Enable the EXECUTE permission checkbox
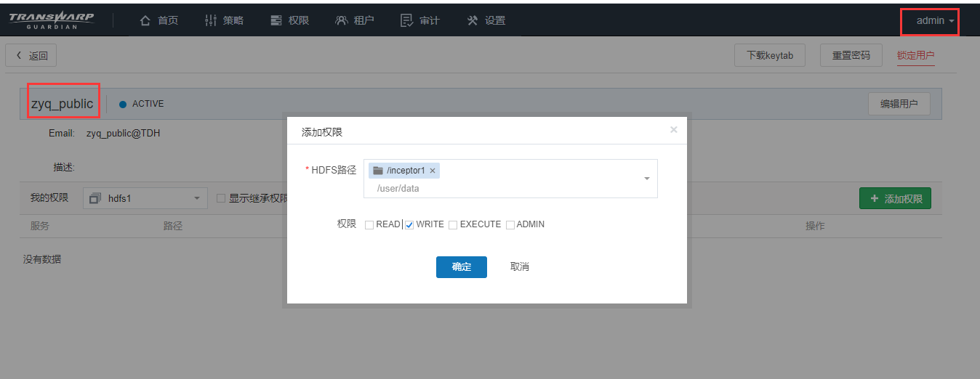This screenshot has width=980, height=379. [x=453, y=225]
